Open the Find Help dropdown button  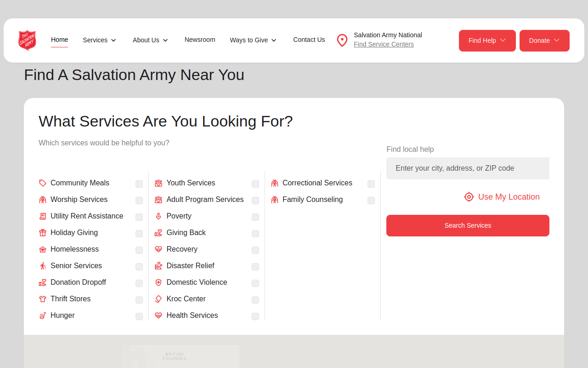click(x=487, y=40)
